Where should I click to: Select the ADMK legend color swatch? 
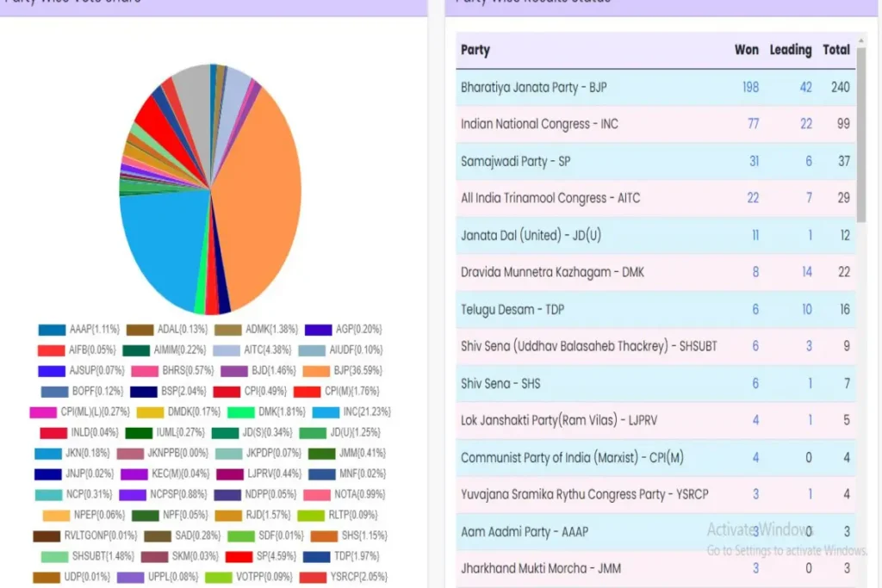click(x=227, y=330)
